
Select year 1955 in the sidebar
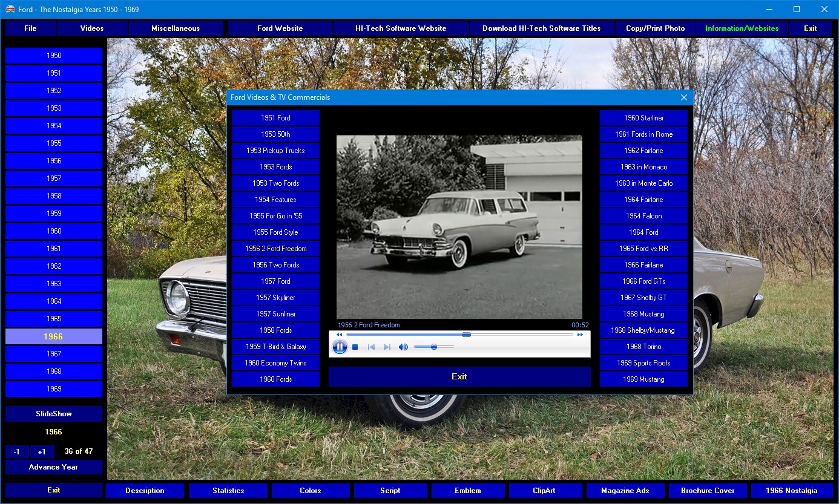(54, 143)
